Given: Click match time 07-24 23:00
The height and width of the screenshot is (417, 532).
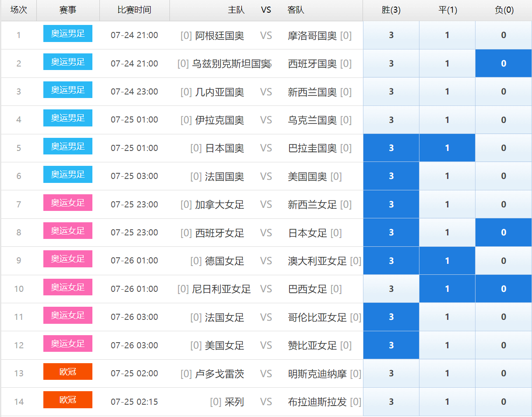Looking at the screenshot, I should pos(134,92).
